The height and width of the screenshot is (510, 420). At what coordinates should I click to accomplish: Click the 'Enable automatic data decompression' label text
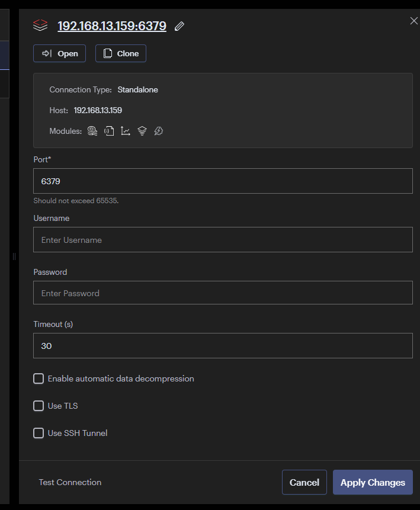(121, 379)
